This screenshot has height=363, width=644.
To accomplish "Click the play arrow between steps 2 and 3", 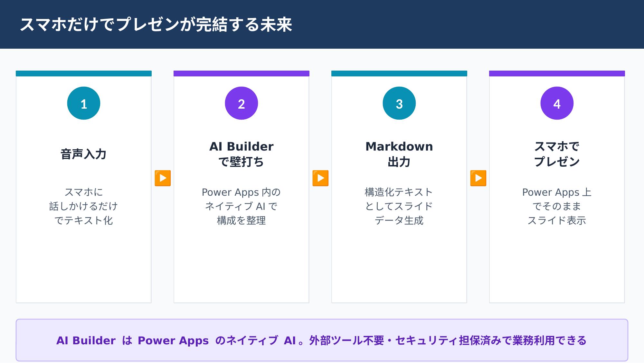I will pyautogui.click(x=320, y=178).
